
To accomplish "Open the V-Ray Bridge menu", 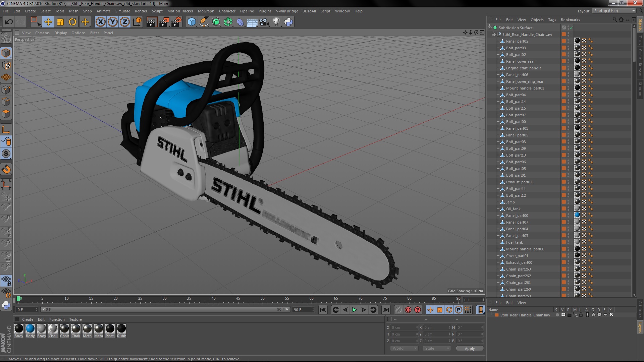I will pos(287,11).
